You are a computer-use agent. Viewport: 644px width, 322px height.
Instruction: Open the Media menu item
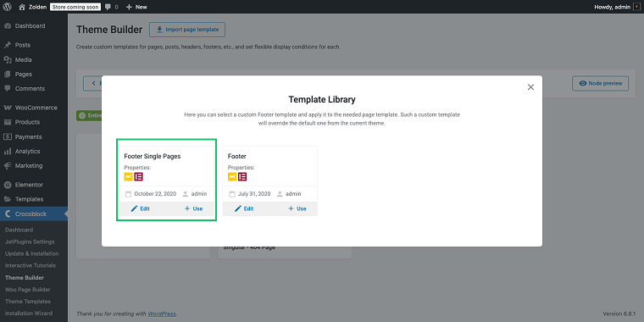click(24, 59)
